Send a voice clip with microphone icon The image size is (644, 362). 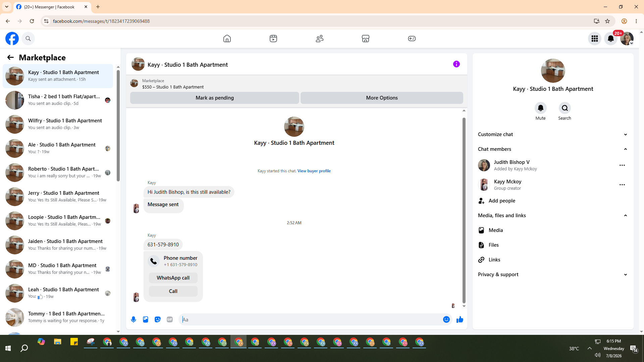pos(133,319)
